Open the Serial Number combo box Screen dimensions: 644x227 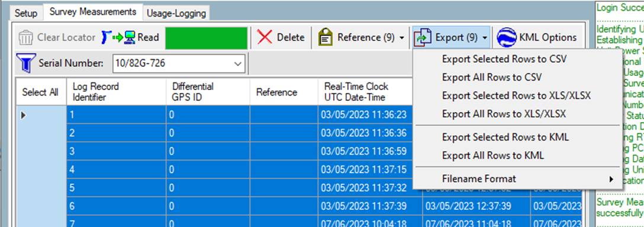pos(179,64)
